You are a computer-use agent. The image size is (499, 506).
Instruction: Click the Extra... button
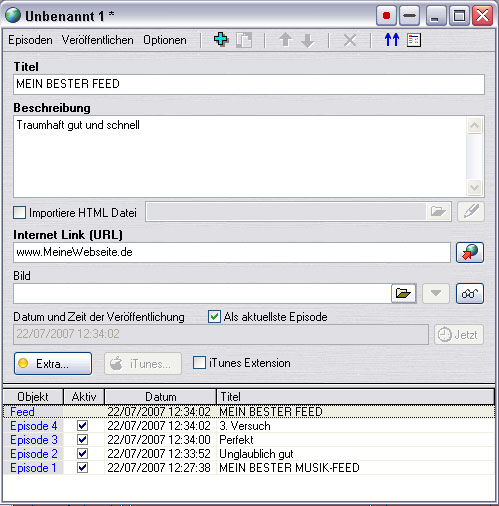tap(53, 364)
